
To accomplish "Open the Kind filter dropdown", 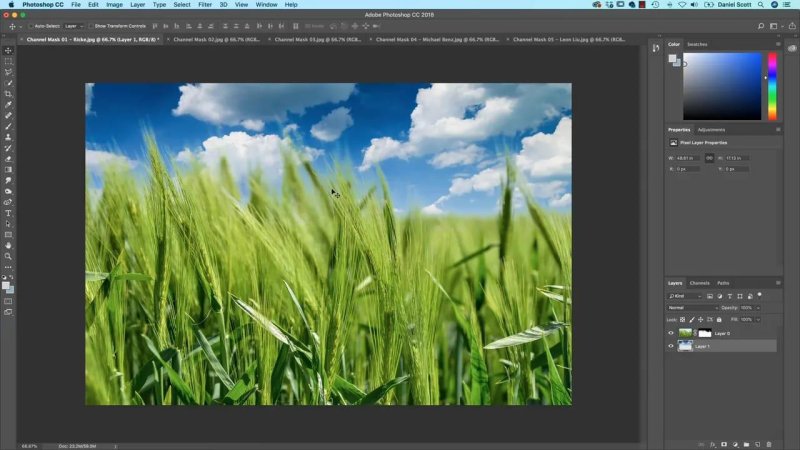I will [x=685, y=296].
